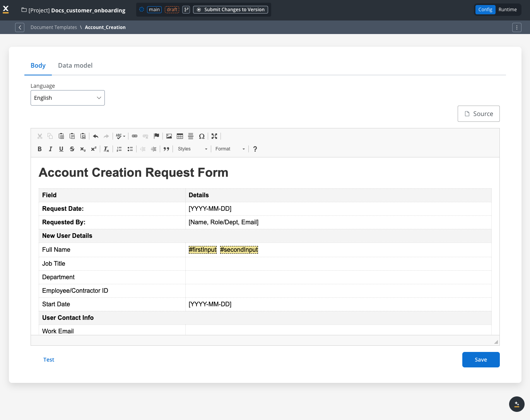Click the Request Date [YYYY-MM-DD] cell
This screenshot has width=530, height=420.
pyautogui.click(x=339, y=209)
